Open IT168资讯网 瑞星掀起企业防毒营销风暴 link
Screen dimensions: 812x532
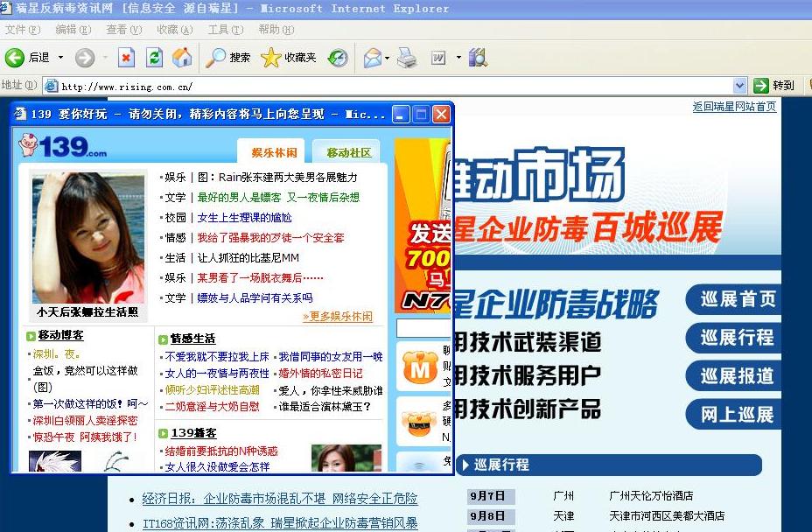tap(280, 524)
